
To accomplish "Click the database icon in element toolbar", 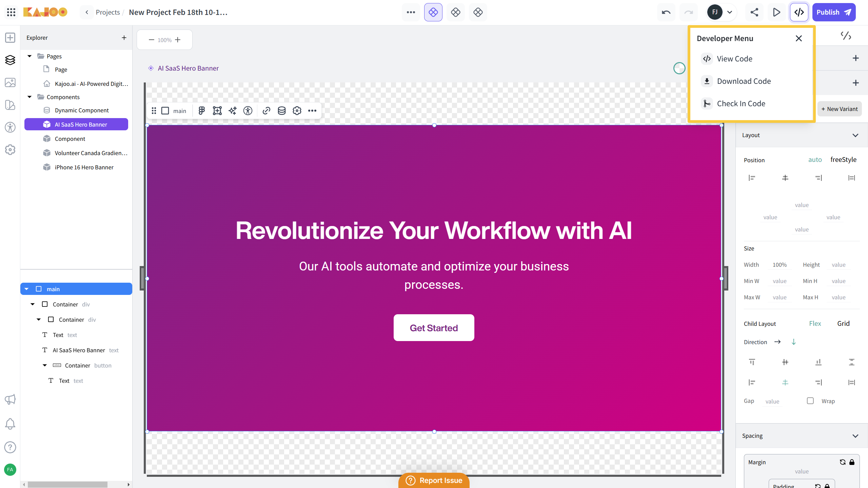I will (281, 111).
